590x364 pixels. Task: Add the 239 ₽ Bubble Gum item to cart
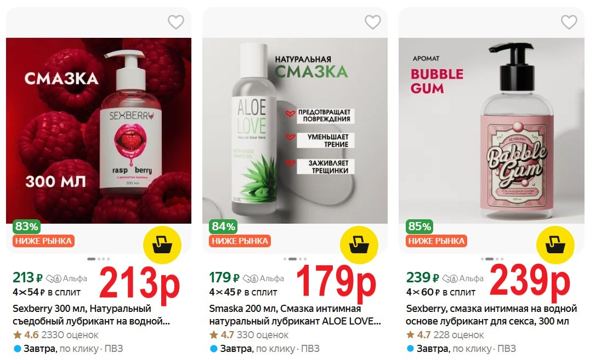click(555, 245)
